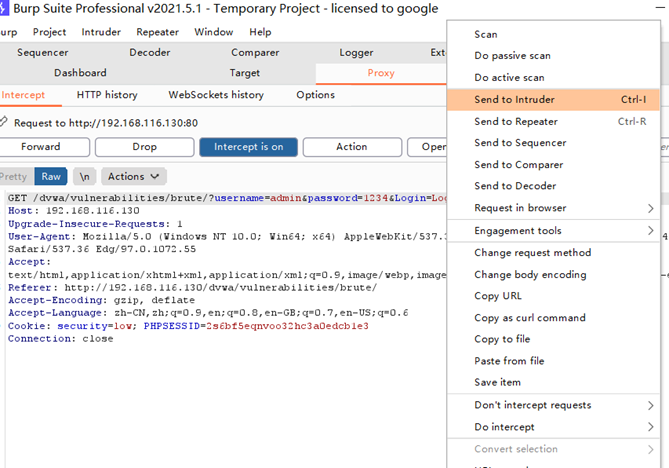
Task: Open the HTTP history sub-tab
Action: click(x=107, y=95)
